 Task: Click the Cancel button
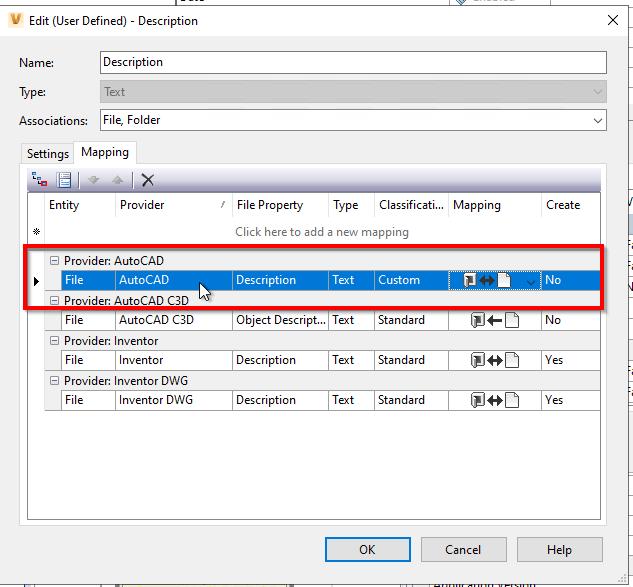coord(463,549)
